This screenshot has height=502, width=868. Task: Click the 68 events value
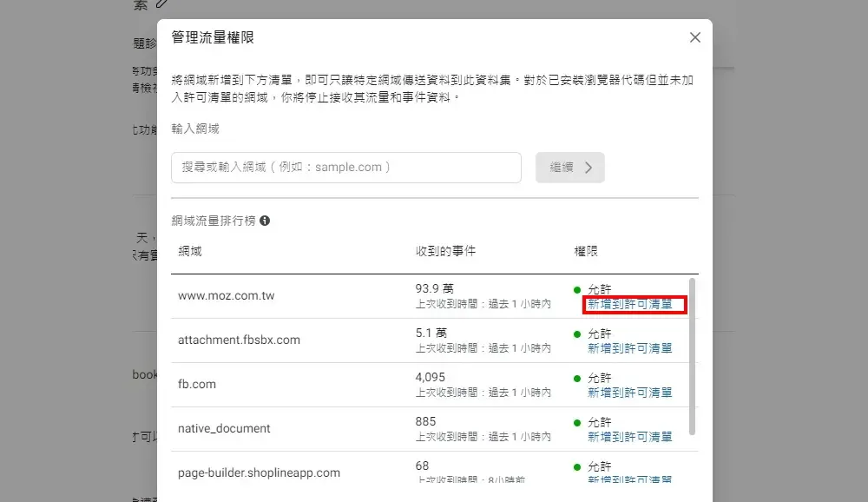click(422, 466)
